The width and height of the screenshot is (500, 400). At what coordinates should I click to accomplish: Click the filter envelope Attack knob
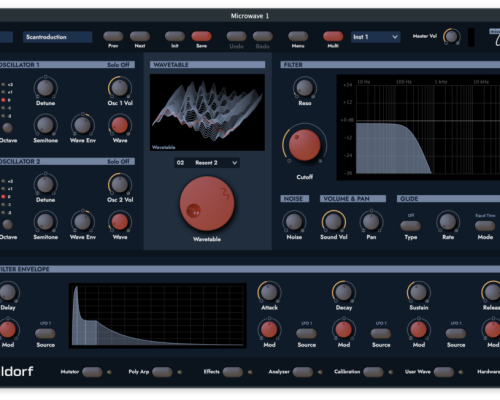tap(269, 292)
